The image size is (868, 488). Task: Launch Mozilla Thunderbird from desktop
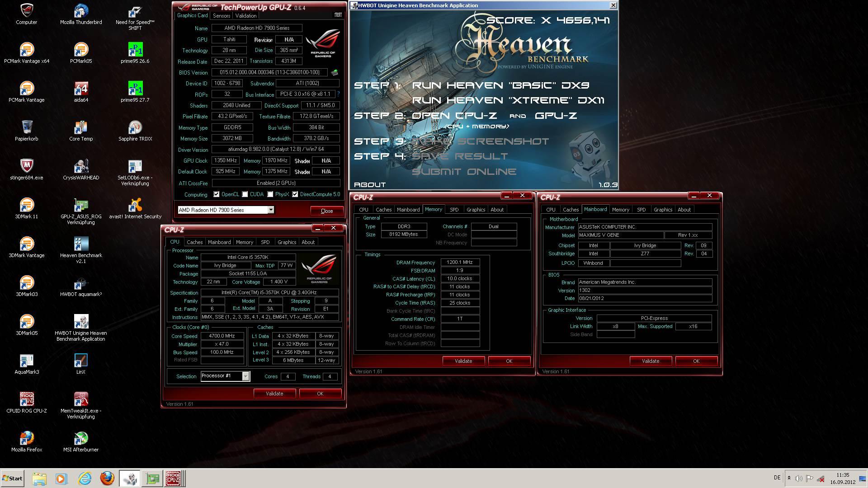(81, 14)
